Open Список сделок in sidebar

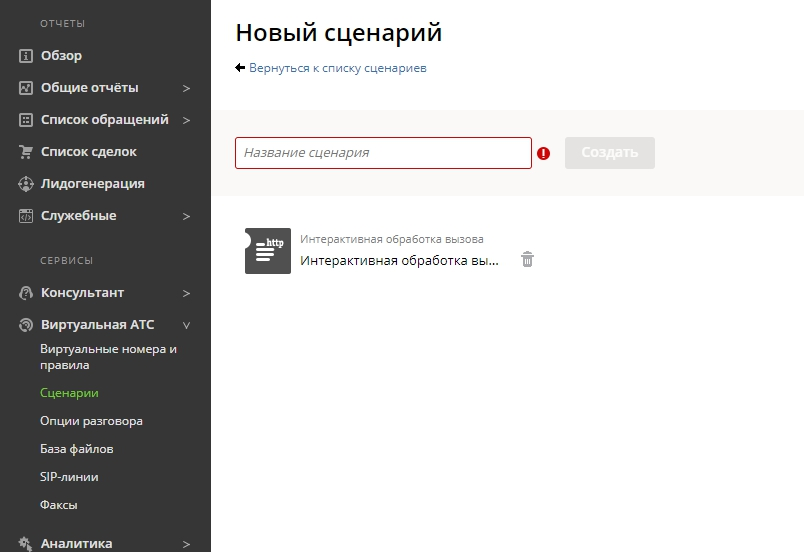point(89,152)
